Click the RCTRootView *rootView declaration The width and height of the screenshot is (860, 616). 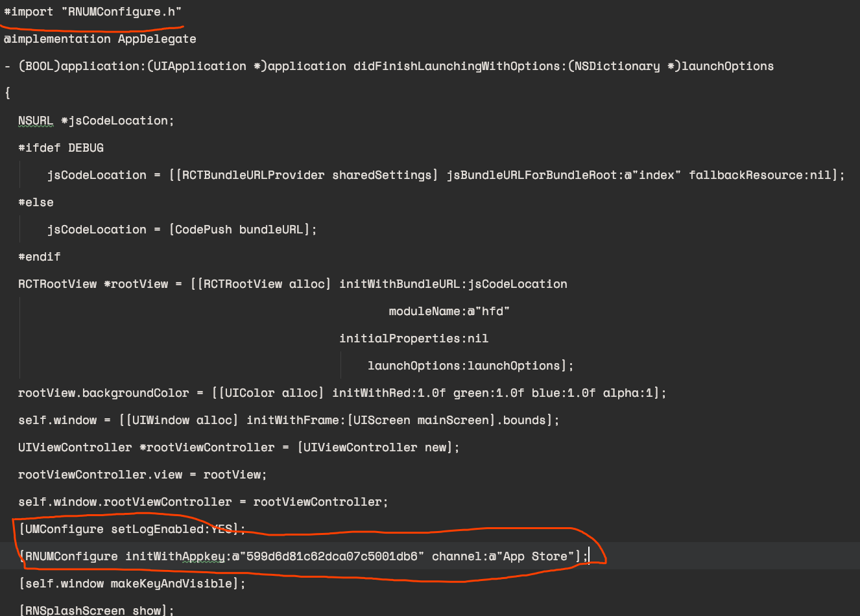pos(293,284)
